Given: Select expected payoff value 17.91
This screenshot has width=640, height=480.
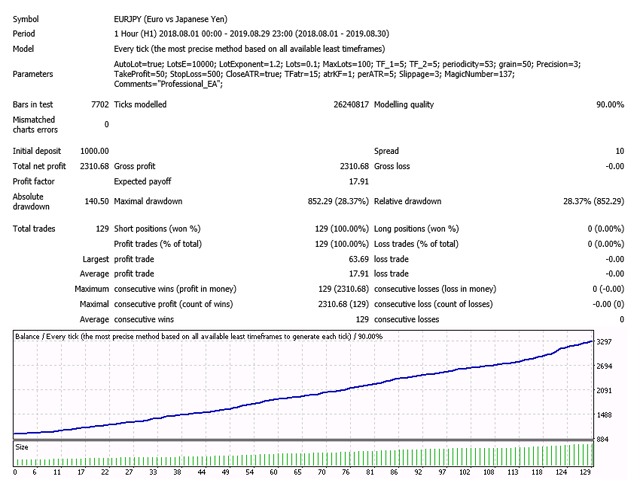Looking at the screenshot, I should 359,181.
